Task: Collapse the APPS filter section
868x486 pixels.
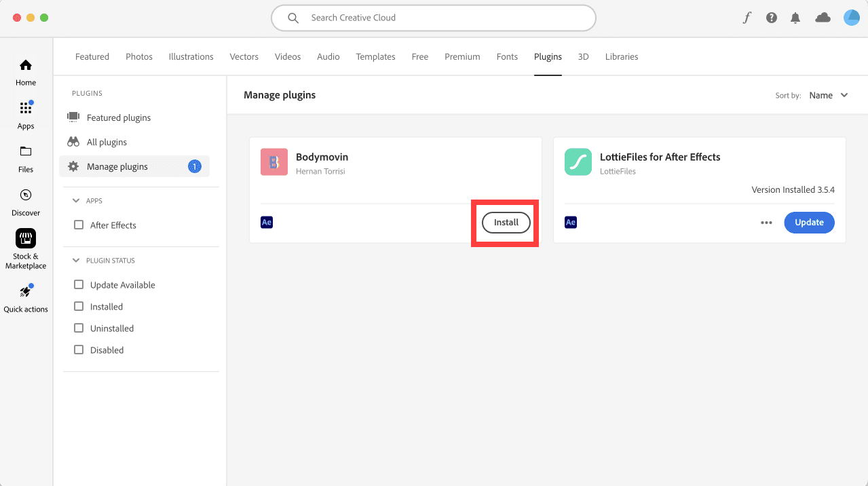Action: tap(76, 201)
